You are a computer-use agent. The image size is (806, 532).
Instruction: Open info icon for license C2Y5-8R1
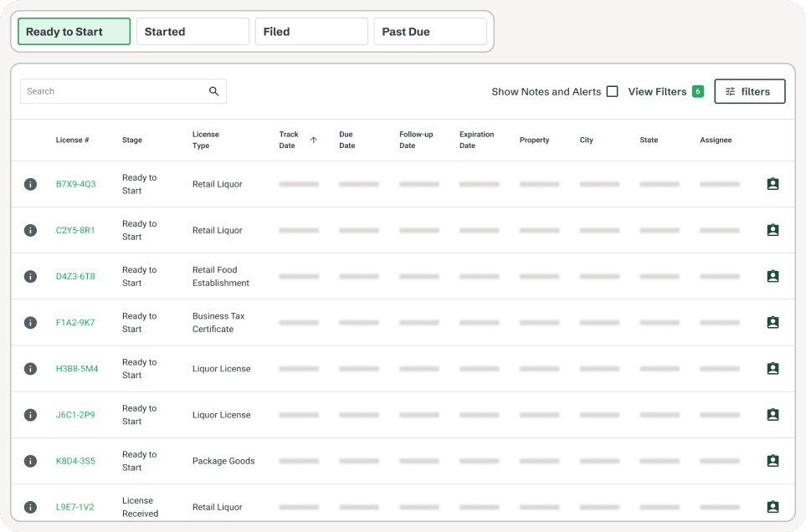tap(30, 230)
